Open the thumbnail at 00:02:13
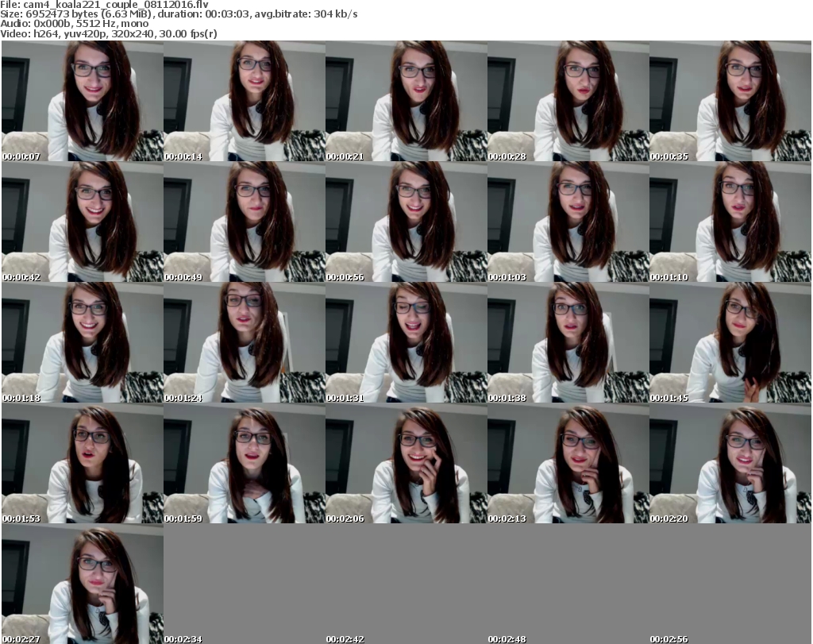 click(x=568, y=463)
